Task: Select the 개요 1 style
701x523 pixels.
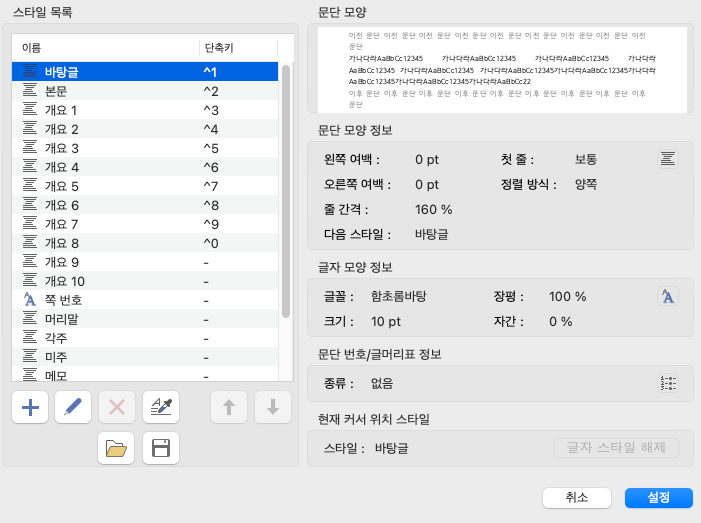Action: click(x=145, y=110)
